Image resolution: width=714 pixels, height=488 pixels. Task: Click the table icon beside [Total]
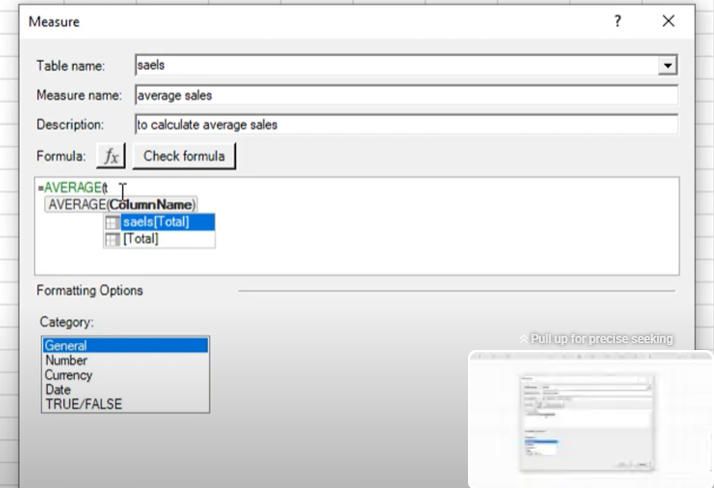pos(112,239)
